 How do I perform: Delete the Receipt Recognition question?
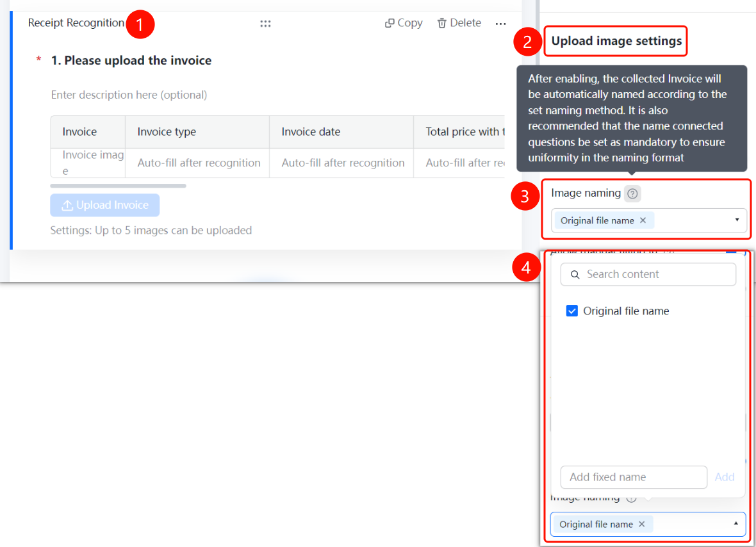pos(459,23)
